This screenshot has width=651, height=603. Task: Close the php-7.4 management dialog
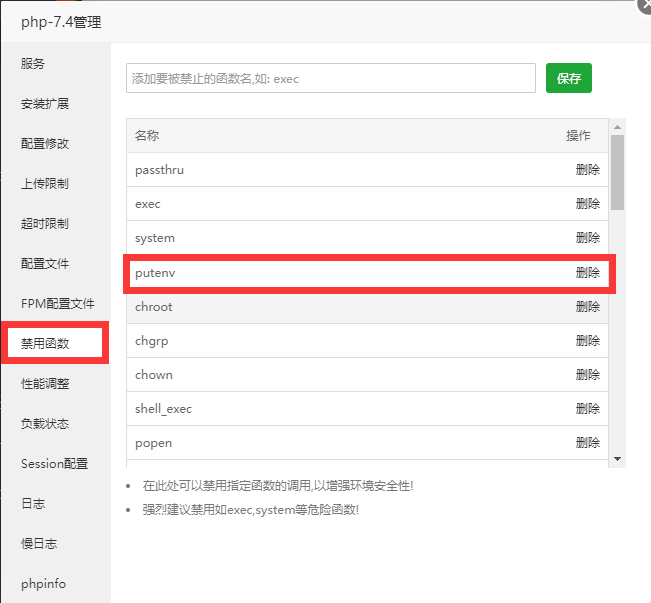coord(645,6)
